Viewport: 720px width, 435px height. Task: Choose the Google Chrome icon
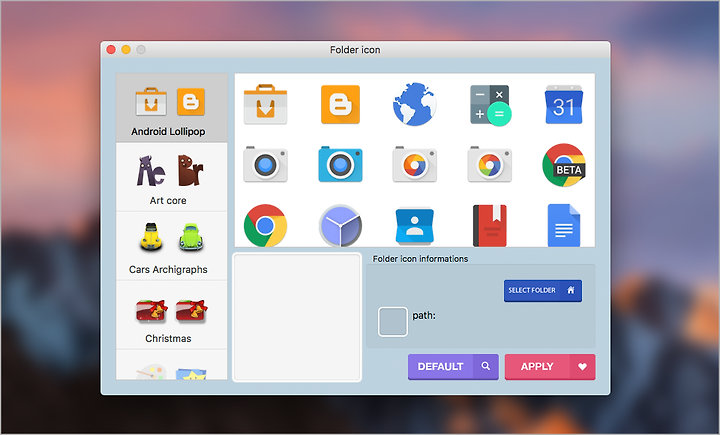point(265,226)
